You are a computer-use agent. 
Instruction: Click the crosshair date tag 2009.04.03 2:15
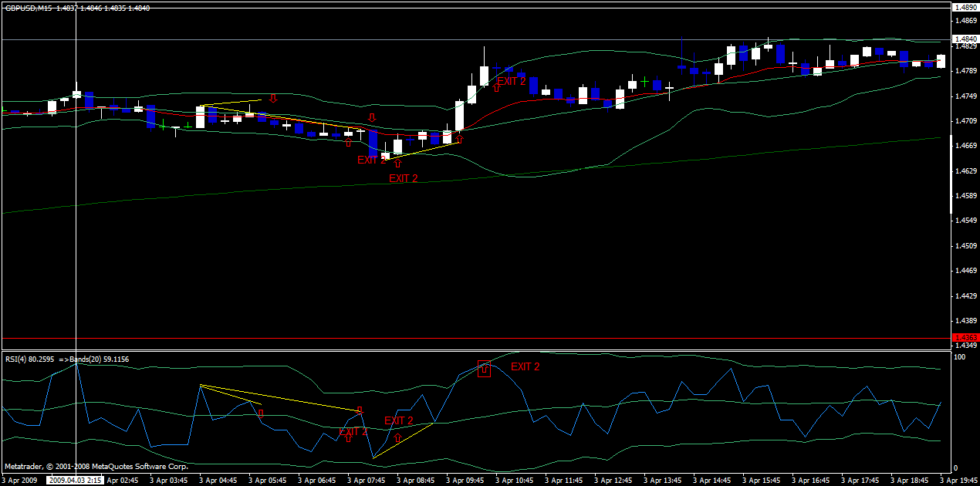(76, 480)
